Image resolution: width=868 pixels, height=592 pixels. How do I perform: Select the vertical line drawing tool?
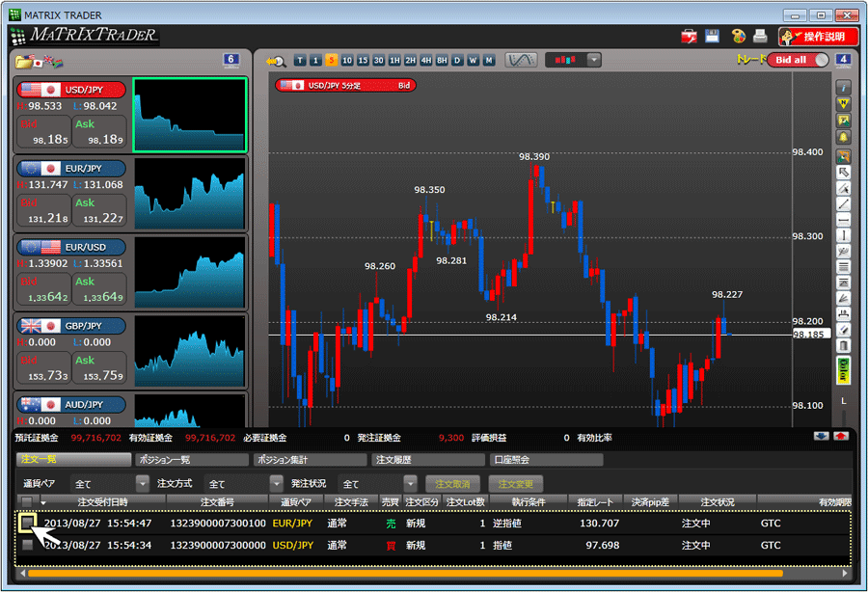(843, 235)
